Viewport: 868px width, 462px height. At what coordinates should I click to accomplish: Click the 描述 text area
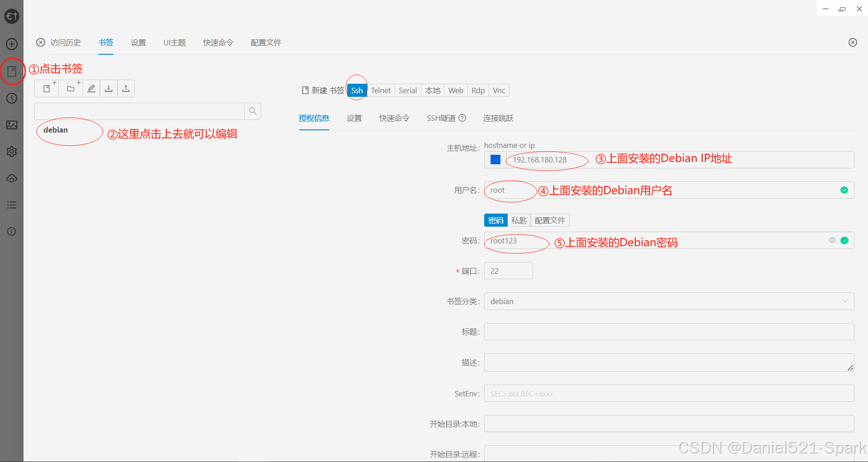(669, 362)
